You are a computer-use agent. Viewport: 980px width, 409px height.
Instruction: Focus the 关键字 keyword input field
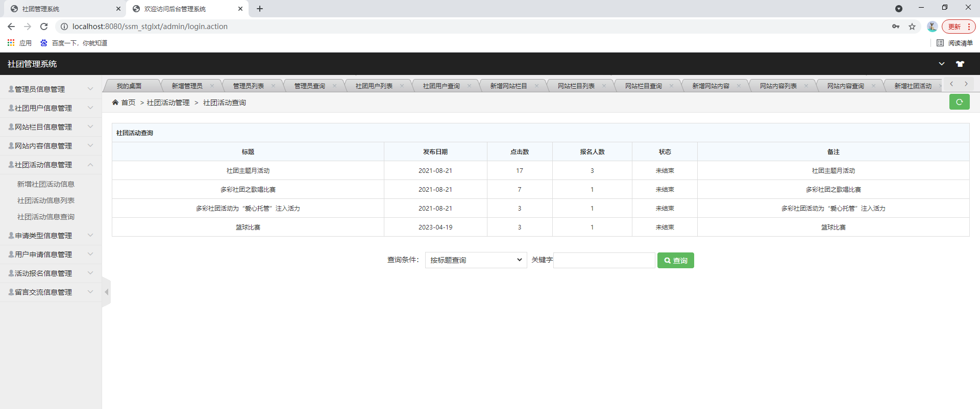[604, 260]
